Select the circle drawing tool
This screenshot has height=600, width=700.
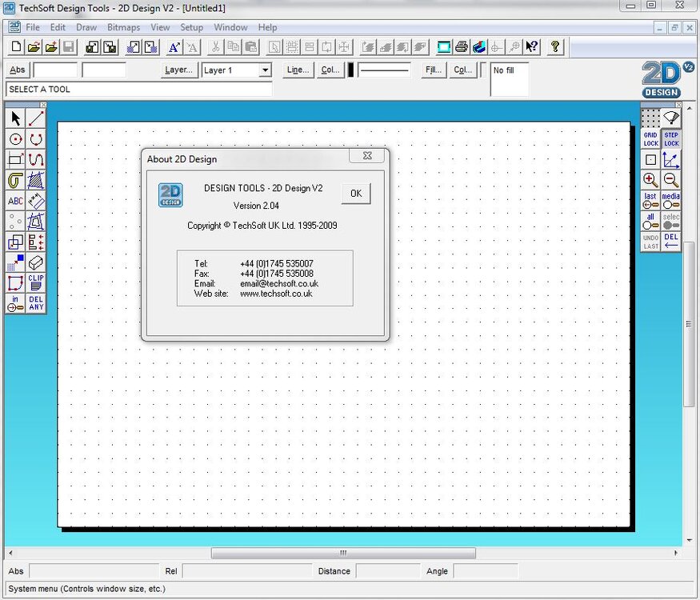[16, 139]
